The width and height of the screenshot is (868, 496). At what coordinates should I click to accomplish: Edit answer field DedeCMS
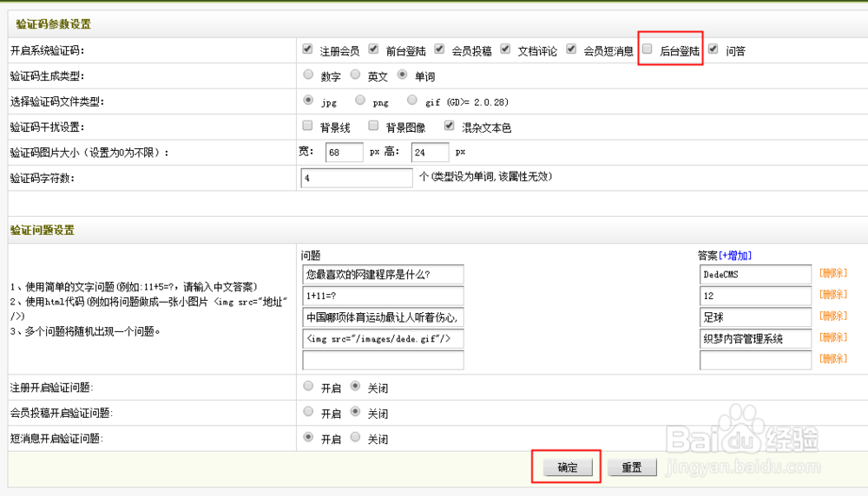[756, 274]
